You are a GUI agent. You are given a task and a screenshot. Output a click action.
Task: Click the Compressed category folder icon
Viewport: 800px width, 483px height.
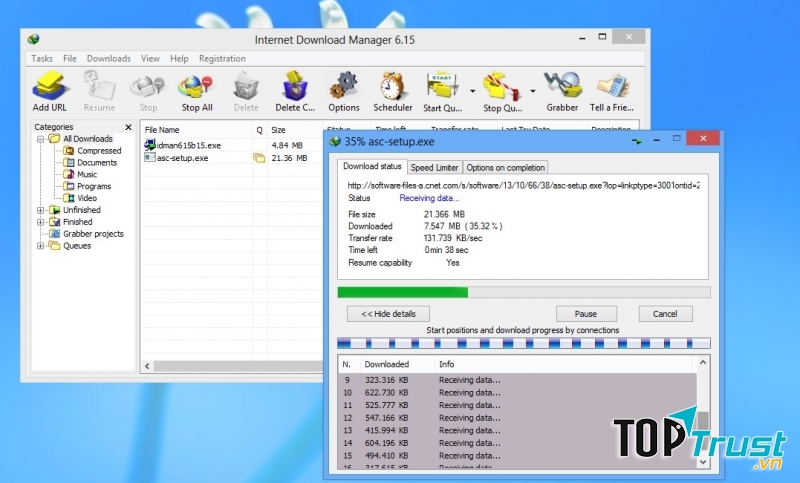(68, 150)
